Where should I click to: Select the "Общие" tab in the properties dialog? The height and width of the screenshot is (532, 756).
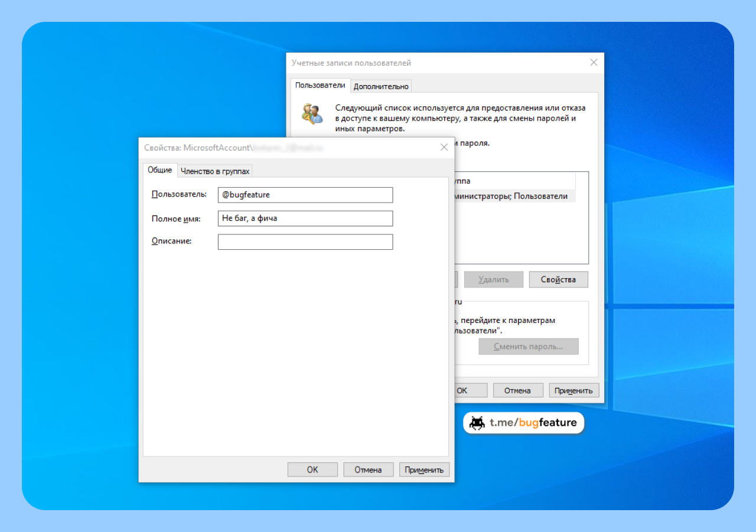[159, 169]
